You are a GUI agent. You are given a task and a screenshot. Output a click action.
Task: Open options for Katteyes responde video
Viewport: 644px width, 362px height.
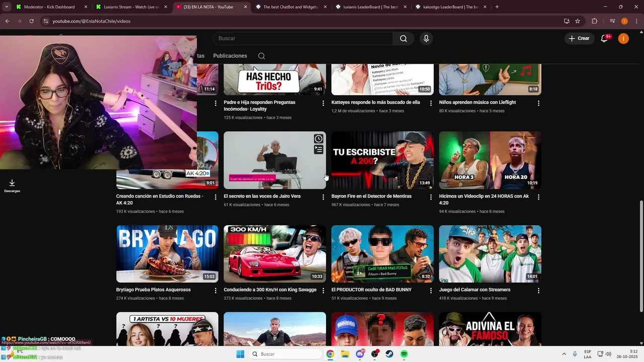431,103
